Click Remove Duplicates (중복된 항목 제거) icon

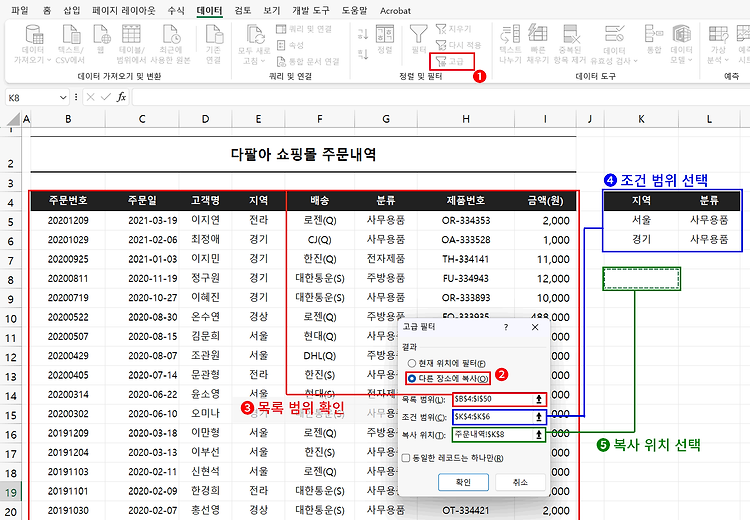572,34
